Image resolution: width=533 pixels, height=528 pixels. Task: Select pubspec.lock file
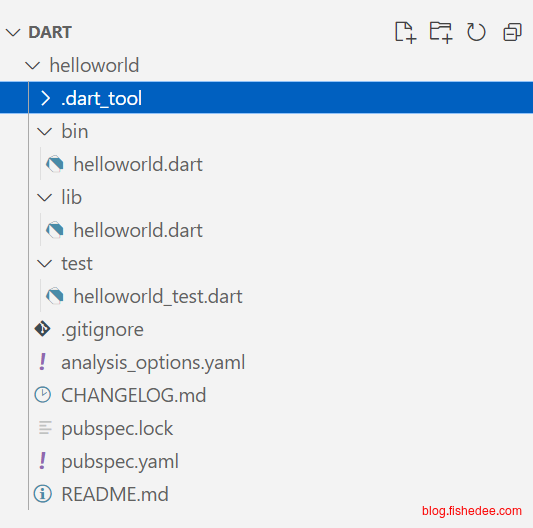[117, 428]
